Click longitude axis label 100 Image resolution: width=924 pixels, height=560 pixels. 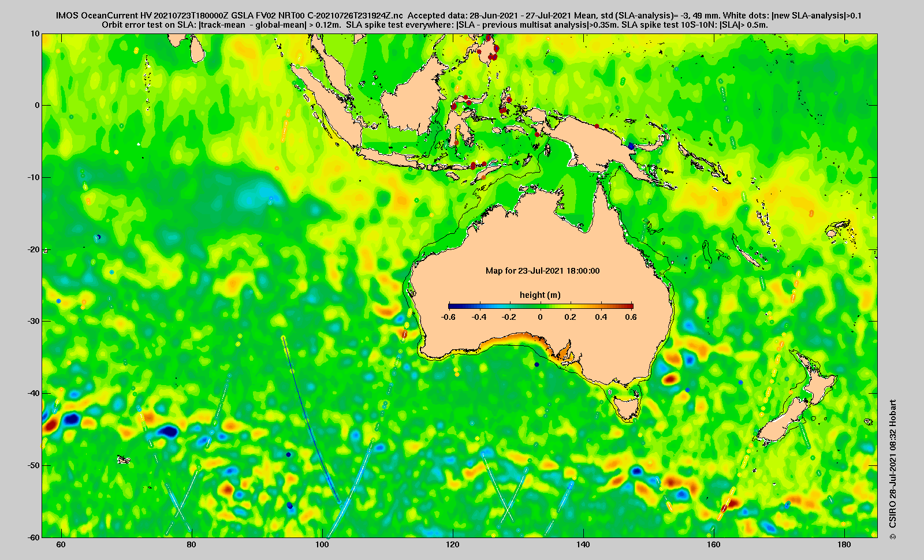(x=322, y=545)
